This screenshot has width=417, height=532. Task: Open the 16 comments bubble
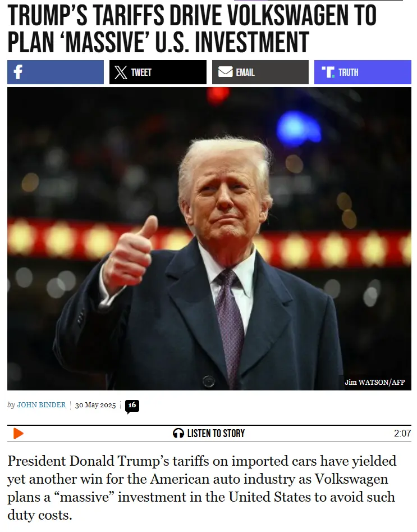coord(132,407)
